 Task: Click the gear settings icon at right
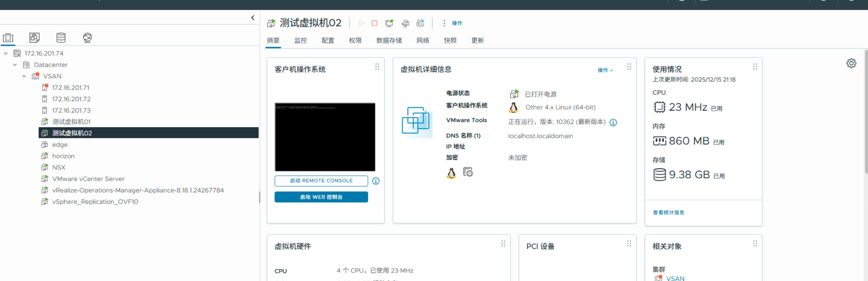point(851,63)
